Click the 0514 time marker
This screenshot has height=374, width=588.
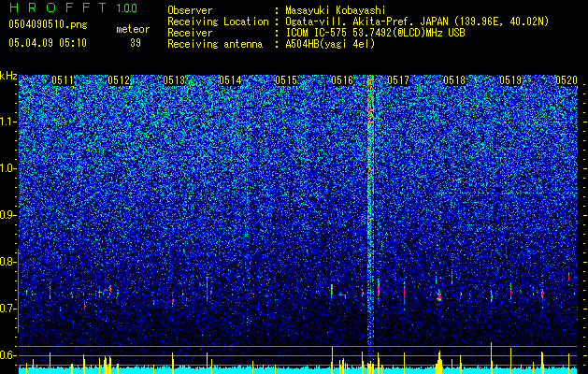point(230,80)
